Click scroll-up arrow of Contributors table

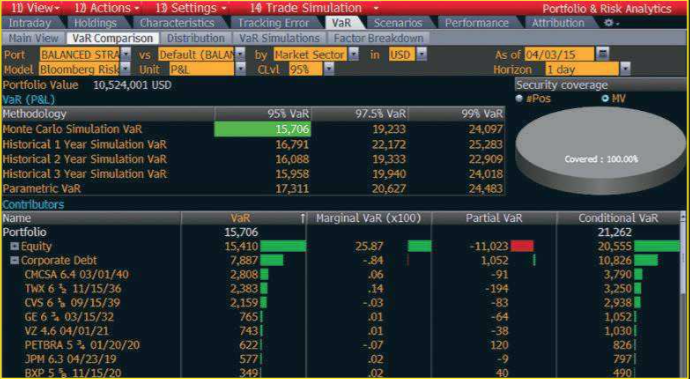(683, 218)
